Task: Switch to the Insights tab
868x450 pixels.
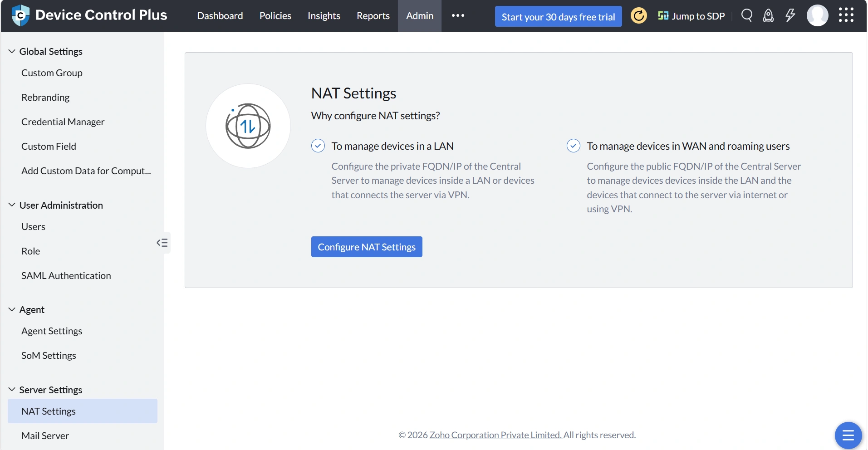Action: click(324, 16)
